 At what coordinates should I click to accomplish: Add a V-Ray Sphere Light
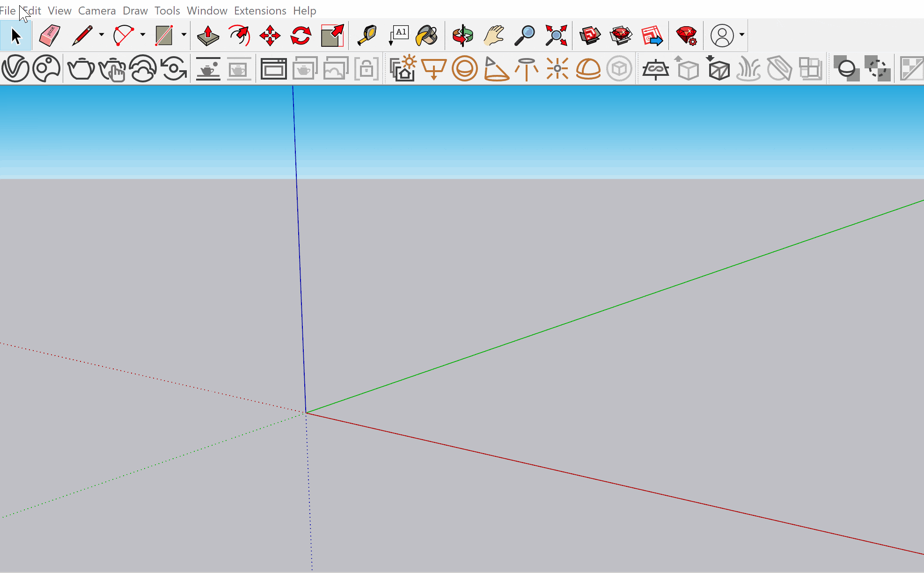(465, 69)
